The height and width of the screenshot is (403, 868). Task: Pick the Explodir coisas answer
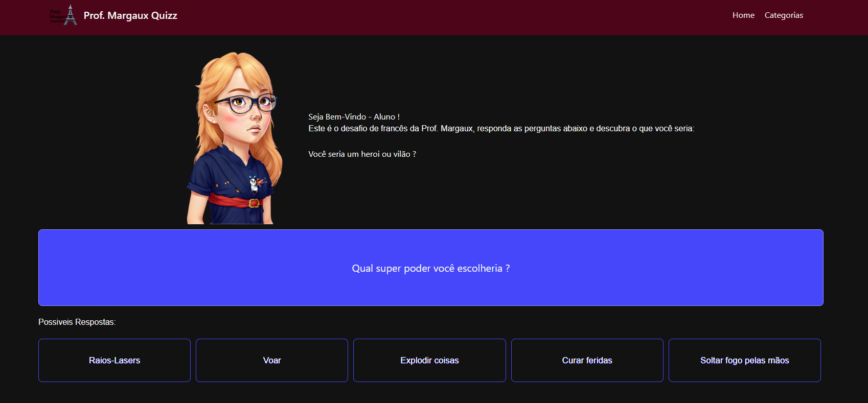429,360
